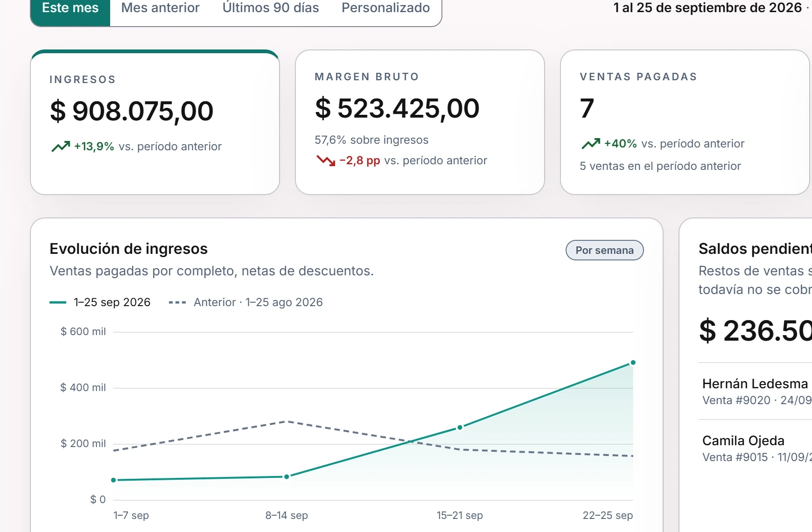This screenshot has height=532, width=812.
Task: Click the 15–21 sep data point on chart
Action: click(460, 427)
